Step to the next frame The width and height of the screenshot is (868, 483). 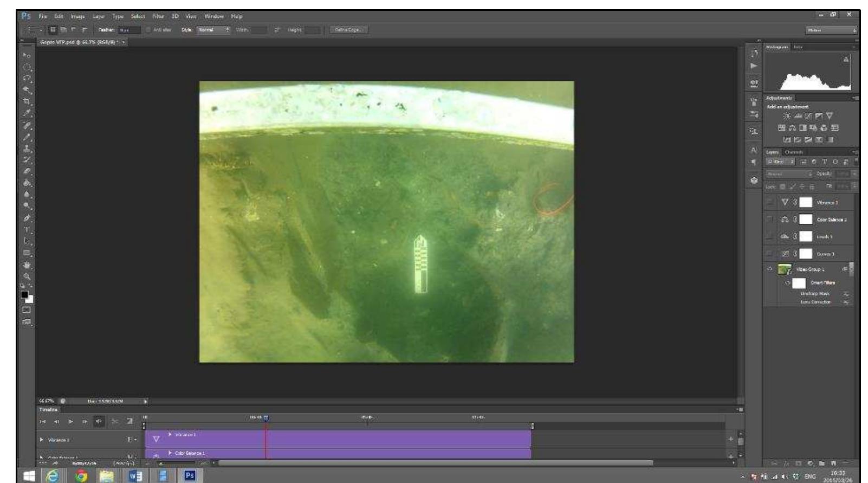click(x=85, y=421)
